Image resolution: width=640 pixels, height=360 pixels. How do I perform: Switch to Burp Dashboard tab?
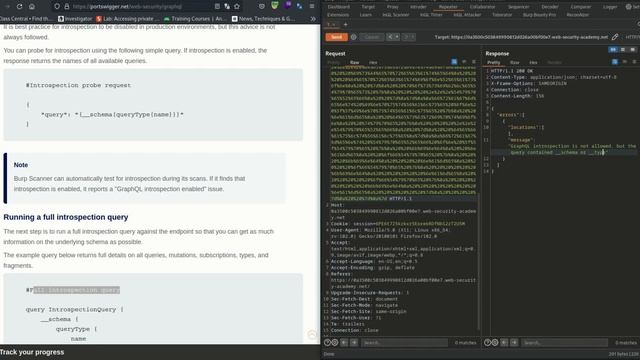coord(339,7)
